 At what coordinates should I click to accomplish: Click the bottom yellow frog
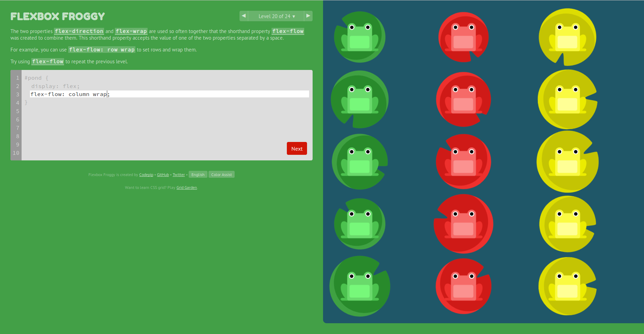[x=567, y=286]
